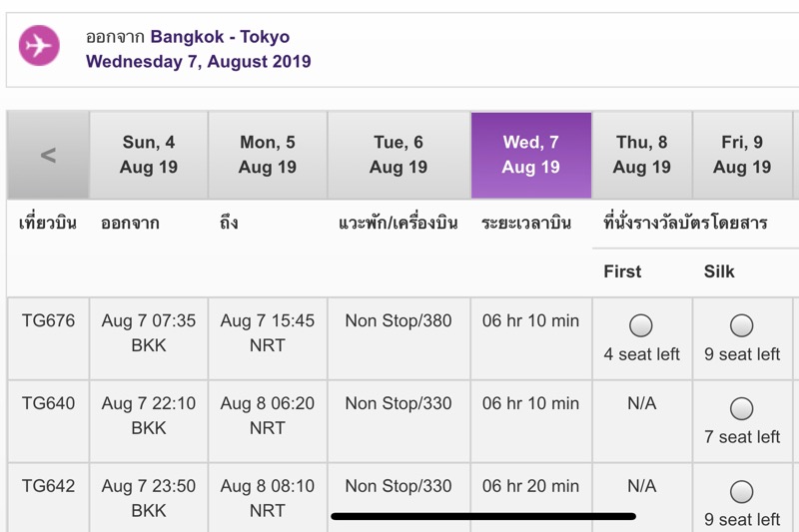
Task: Click the Bangkok - Tokyo route heading
Action: (x=220, y=37)
